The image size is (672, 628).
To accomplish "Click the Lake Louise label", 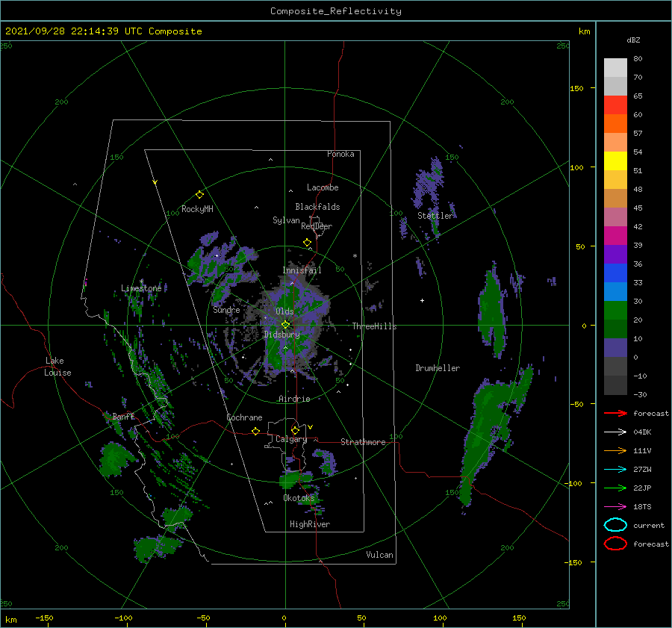I will pyautogui.click(x=57, y=367).
